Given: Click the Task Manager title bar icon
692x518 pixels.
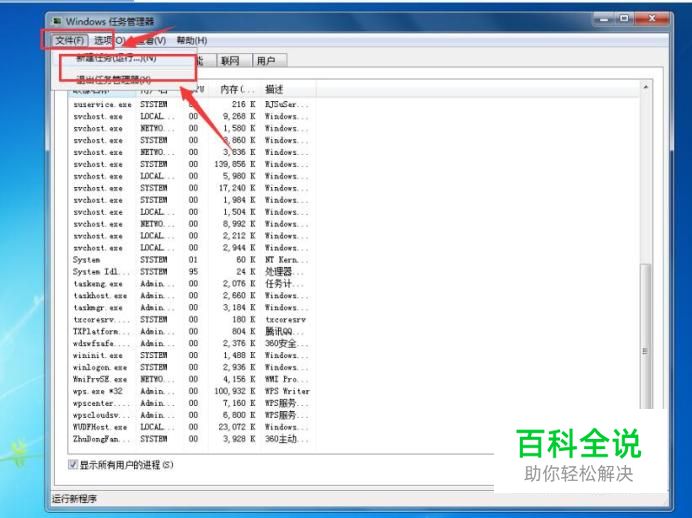Looking at the screenshot, I should click(x=56, y=21).
